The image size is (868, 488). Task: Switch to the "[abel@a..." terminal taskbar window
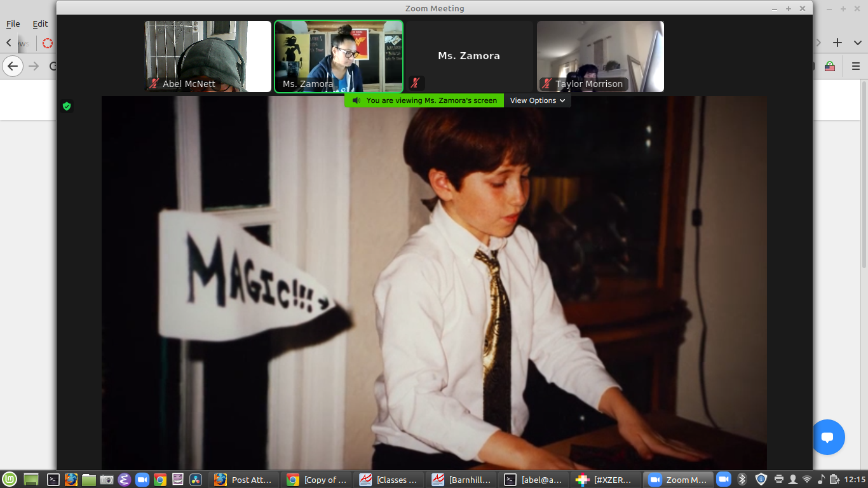tap(534, 480)
